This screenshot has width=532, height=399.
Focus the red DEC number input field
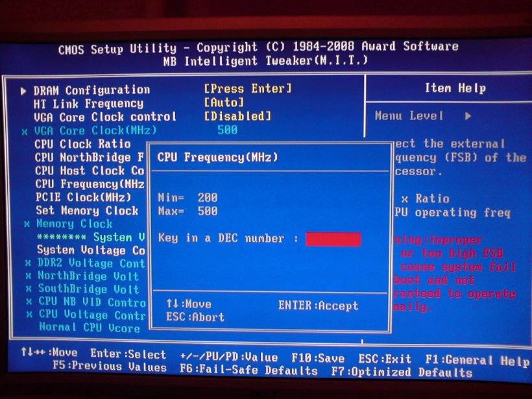click(x=333, y=239)
